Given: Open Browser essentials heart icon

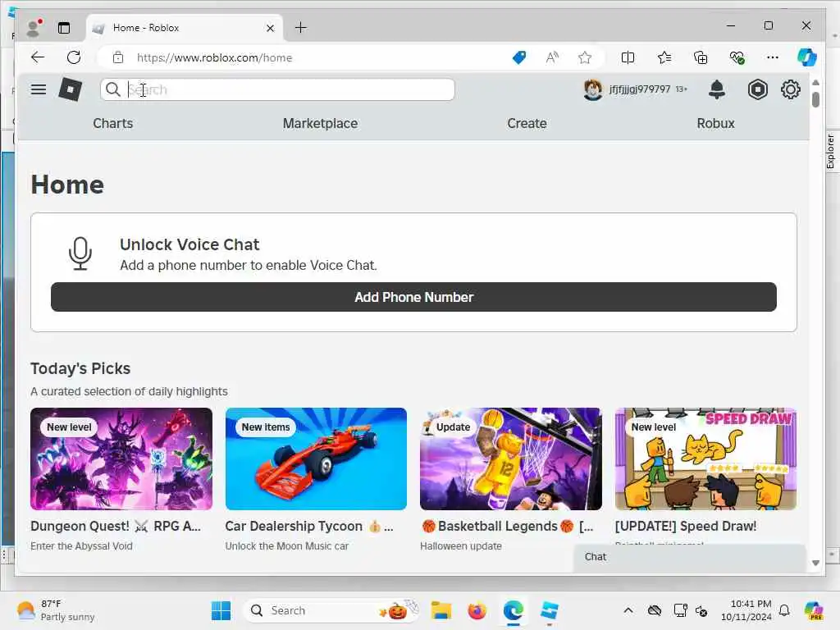Looking at the screenshot, I should click(737, 57).
